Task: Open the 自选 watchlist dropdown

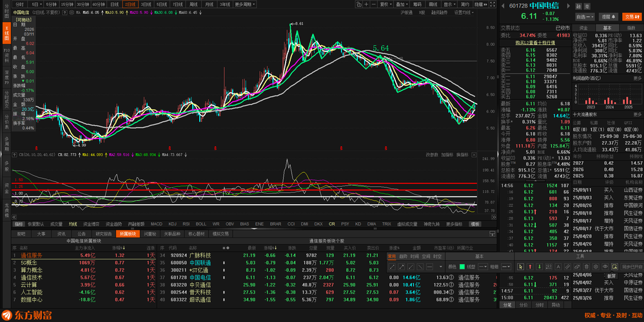Action: [x=585, y=17]
